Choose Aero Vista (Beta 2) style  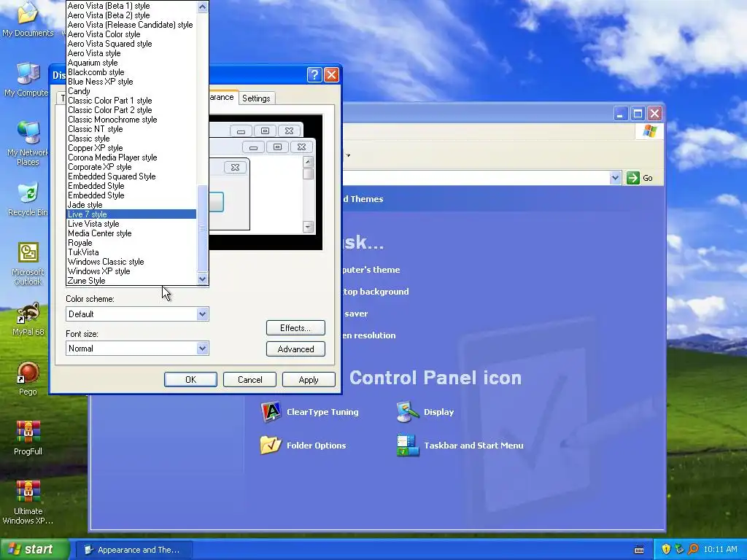pyautogui.click(x=131, y=15)
